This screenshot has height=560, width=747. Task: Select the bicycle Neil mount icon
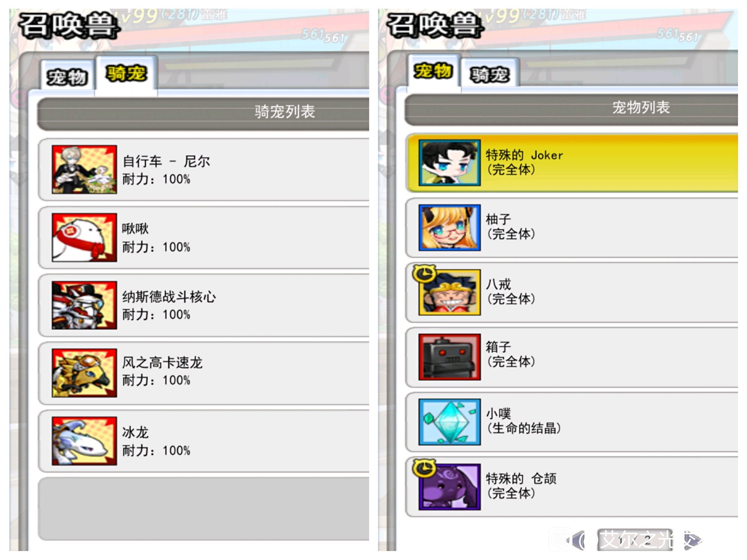[84, 169]
